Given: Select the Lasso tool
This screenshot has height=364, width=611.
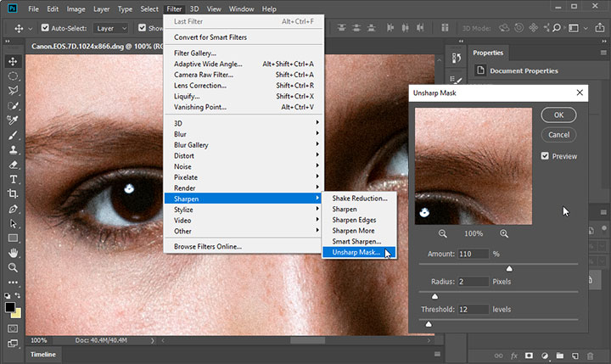Looking at the screenshot, I should [x=14, y=91].
